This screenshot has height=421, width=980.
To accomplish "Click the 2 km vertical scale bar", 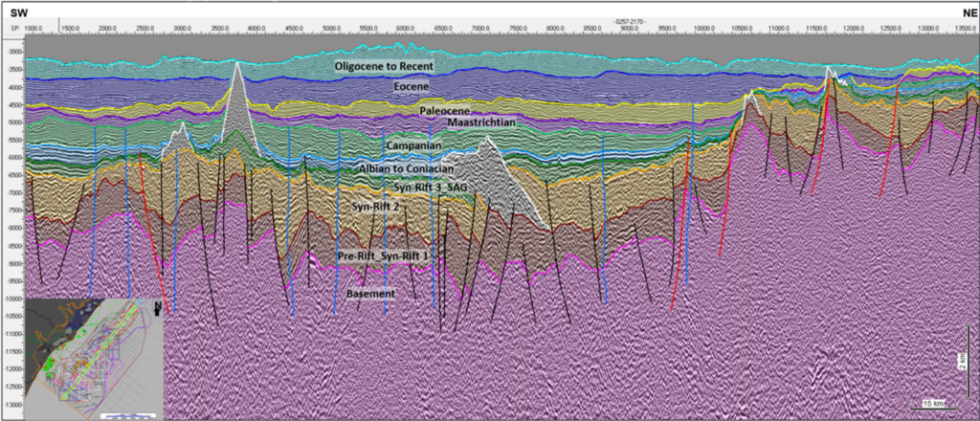I will 965,363.
